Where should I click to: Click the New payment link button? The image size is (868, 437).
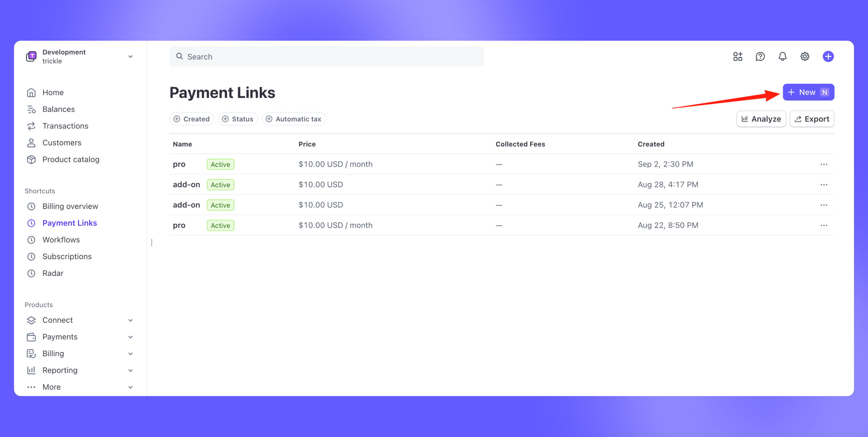pyautogui.click(x=808, y=92)
